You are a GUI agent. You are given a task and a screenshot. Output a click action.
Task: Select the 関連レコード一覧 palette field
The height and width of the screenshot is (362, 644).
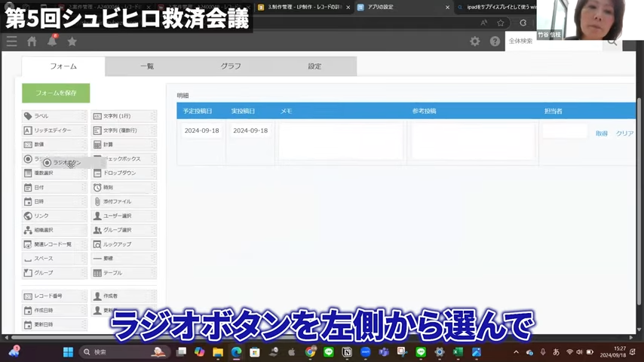54,244
